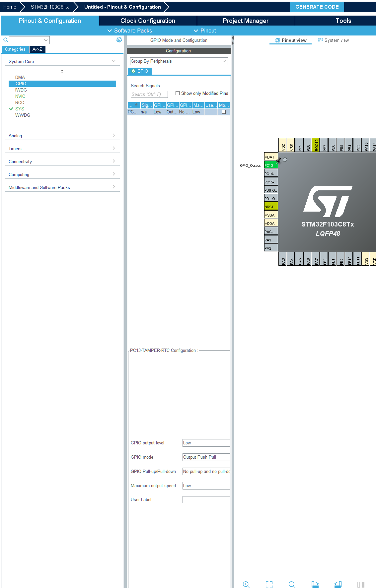This screenshot has height=588, width=376.
Task: Open the Group By Peripherals dropdown
Action: click(x=179, y=61)
